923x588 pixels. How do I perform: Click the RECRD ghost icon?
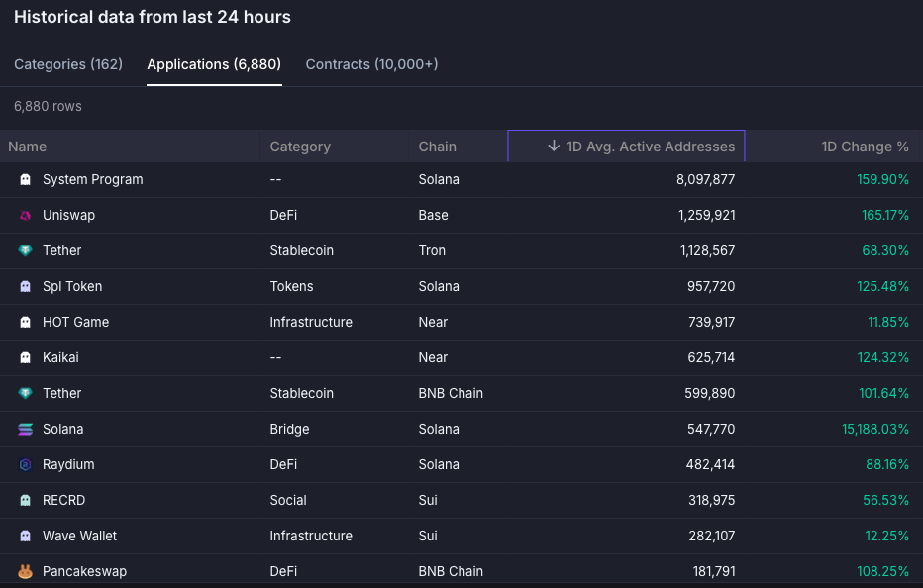pos(25,500)
